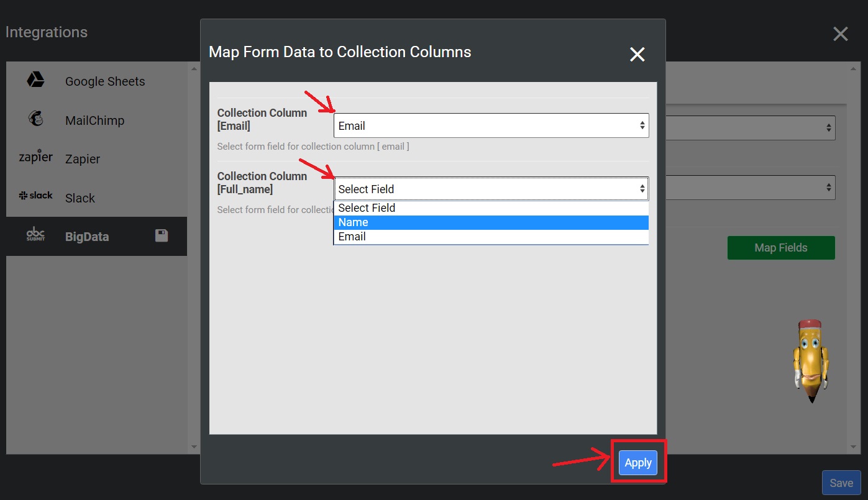Click the Save button at bottom right

841,483
